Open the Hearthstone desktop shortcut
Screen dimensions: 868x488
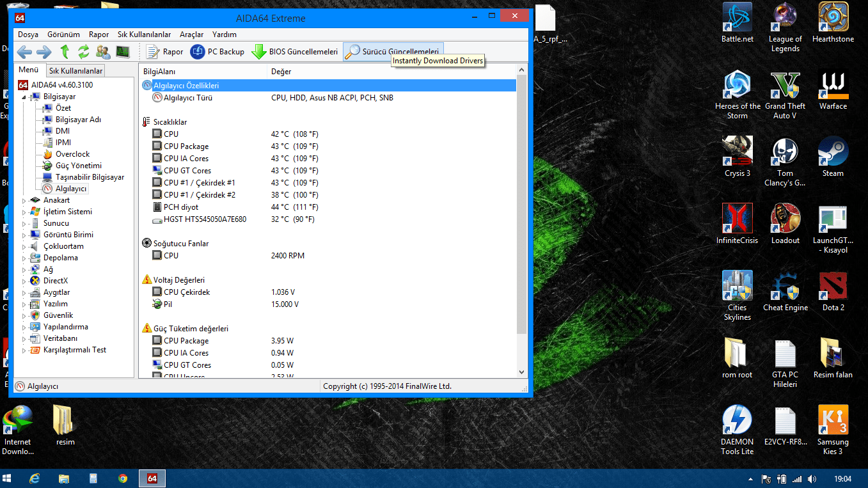click(833, 23)
